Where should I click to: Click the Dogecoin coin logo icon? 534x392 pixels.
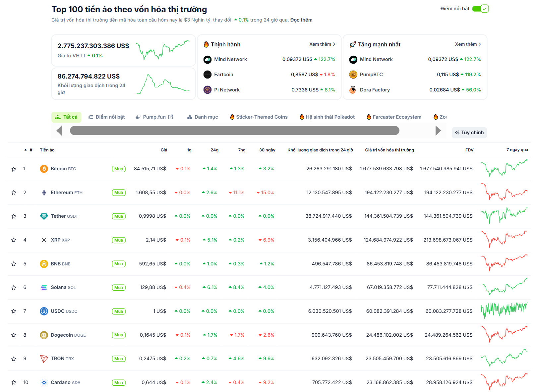[x=44, y=335]
